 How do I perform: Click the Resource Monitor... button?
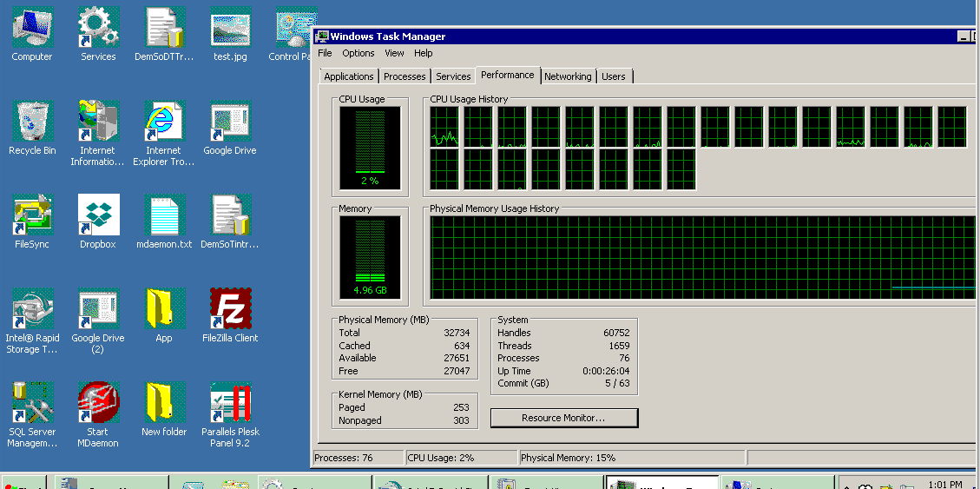pyautogui.click(x=563, y=418)
